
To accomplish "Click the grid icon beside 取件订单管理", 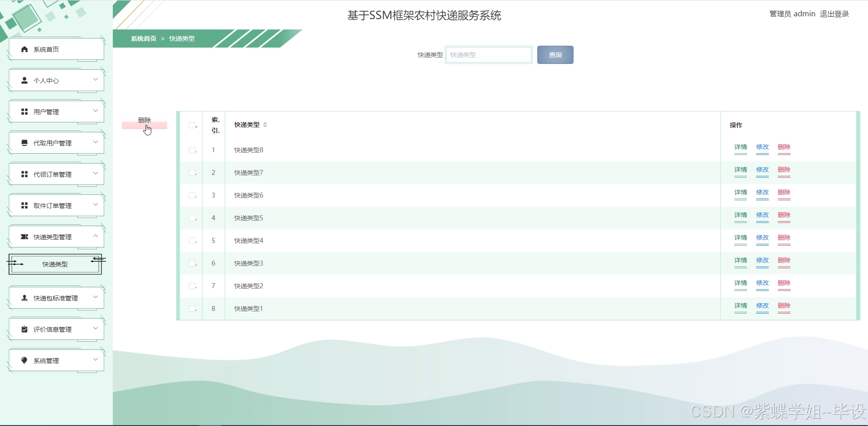I will pos(24,205).
